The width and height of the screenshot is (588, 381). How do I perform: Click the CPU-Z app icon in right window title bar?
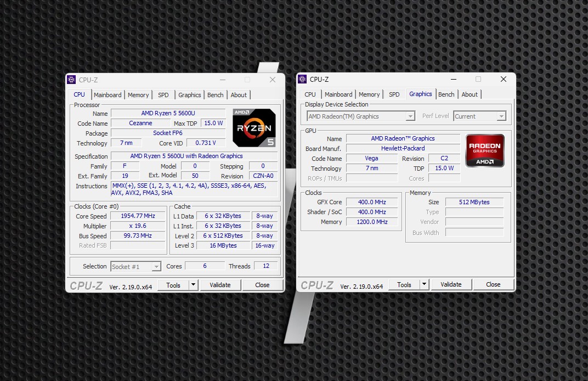(x=302, y=79)
